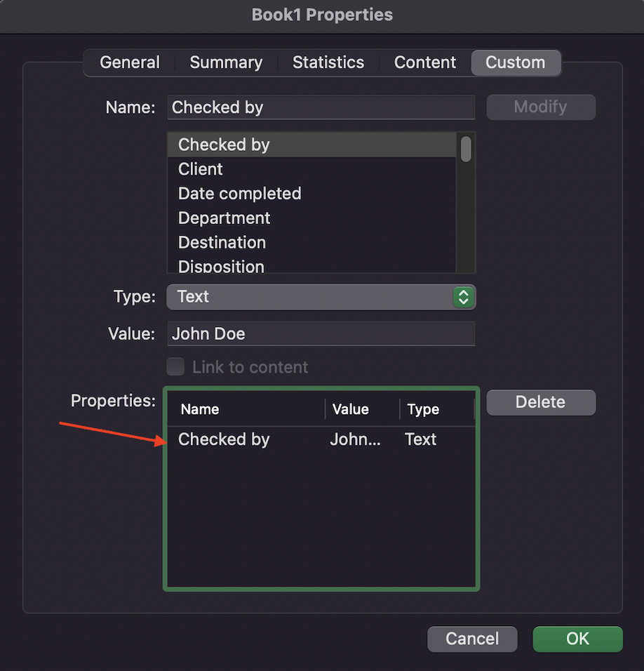Open the Summary tab
Screen dimensions: 644x671
225,62
